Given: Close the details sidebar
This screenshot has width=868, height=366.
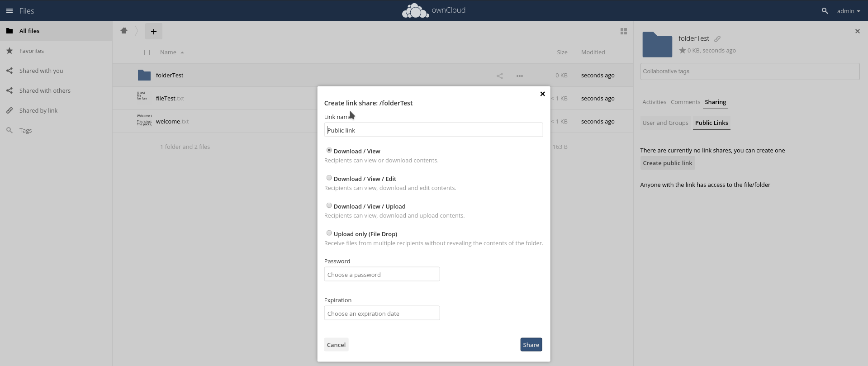Looking at the screenshot, I should 857,31.
